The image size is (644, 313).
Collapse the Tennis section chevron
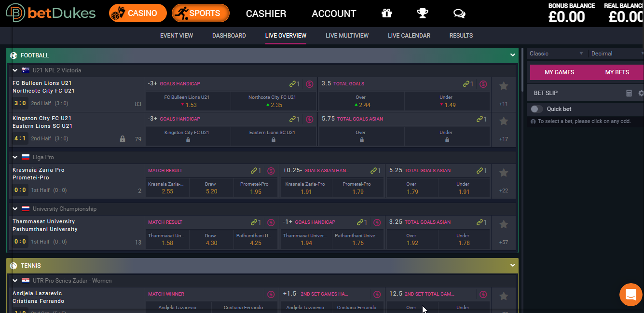pos(513,265)
